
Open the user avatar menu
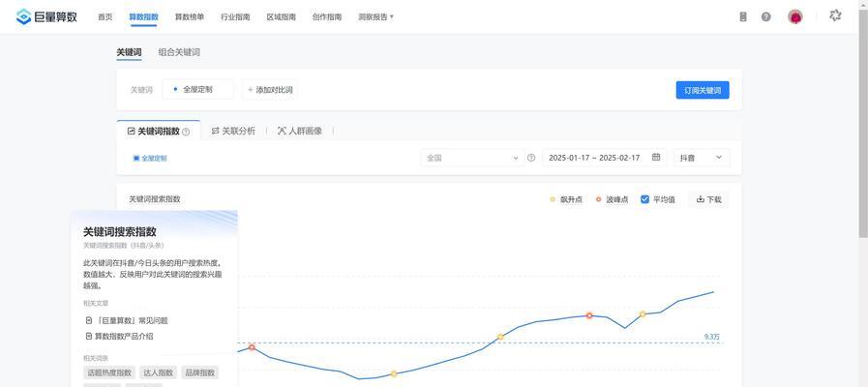795,17
